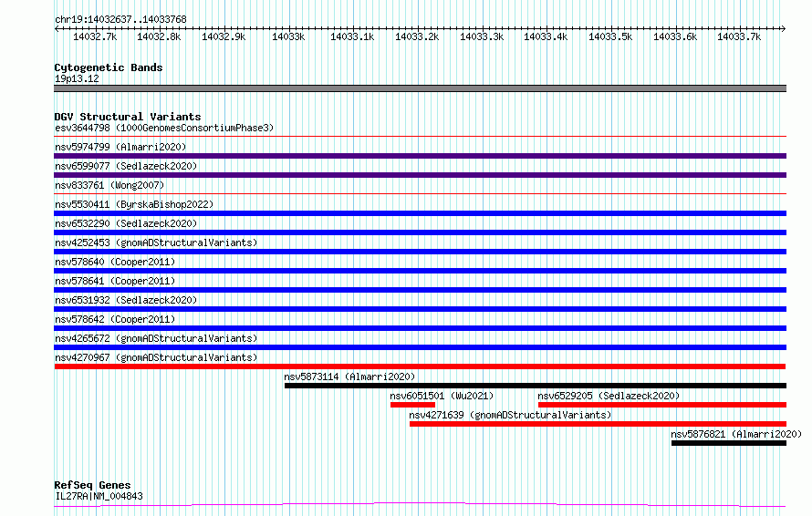Select nsv6529205 (Sedlazeck2020) red bar

pyautogui.click(x=662, y=405)
